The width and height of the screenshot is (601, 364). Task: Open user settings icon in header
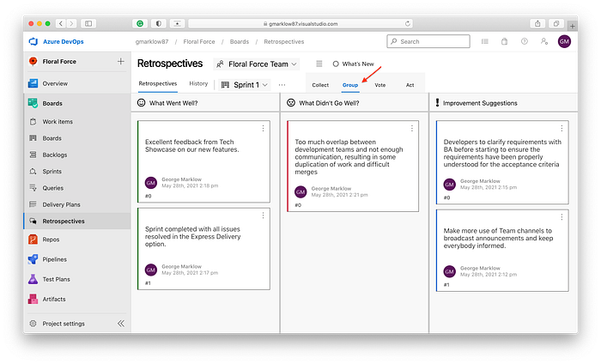(544, 41)
